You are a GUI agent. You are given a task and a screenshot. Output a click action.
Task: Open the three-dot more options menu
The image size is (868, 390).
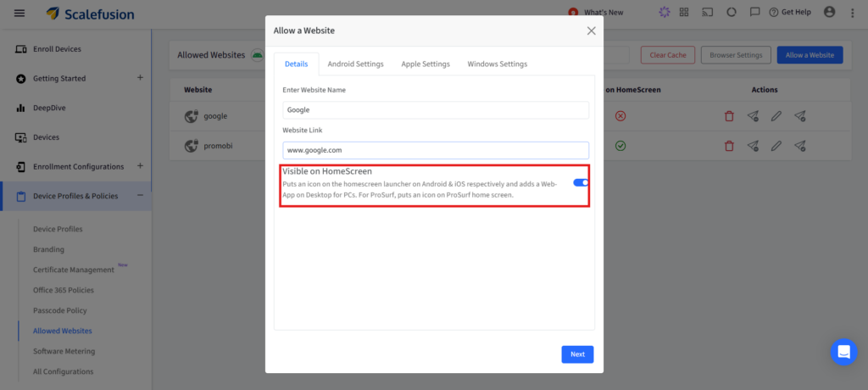852,12
